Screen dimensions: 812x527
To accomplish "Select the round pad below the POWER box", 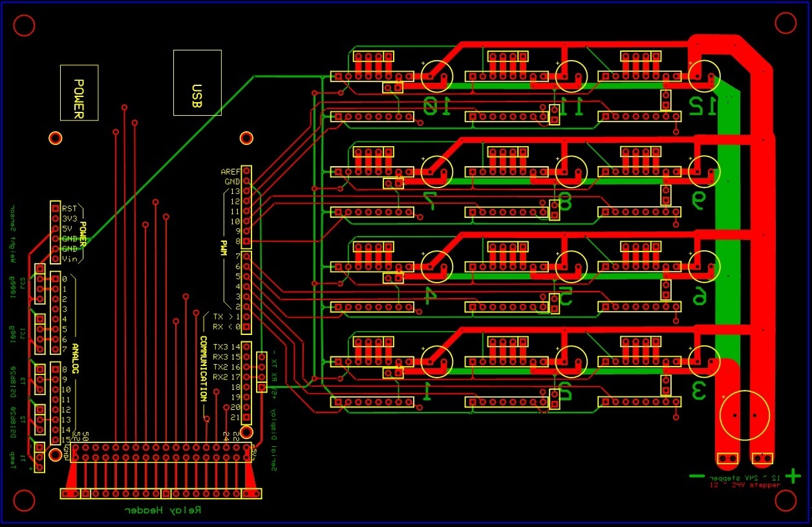I will (56, 138).
